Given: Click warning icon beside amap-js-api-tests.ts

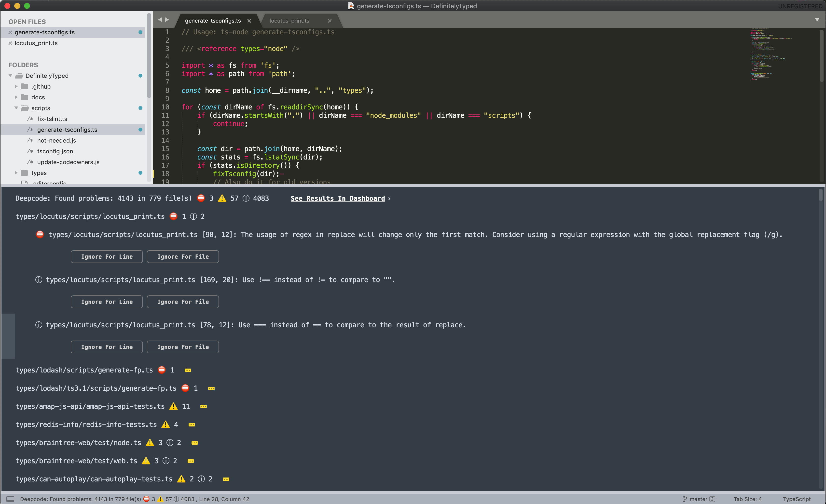Looking at the screenshot, I should pyautogui.click(x=173, y=407).
